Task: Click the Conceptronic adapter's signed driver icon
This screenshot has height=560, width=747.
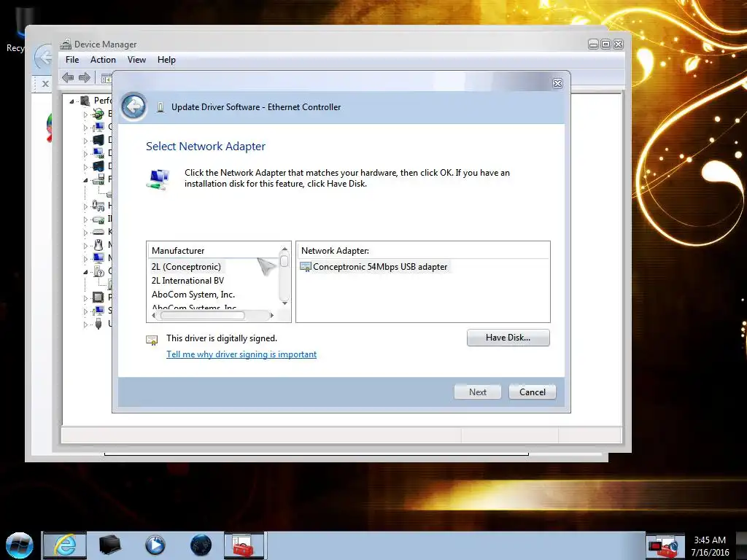Action: click(306, 267)
